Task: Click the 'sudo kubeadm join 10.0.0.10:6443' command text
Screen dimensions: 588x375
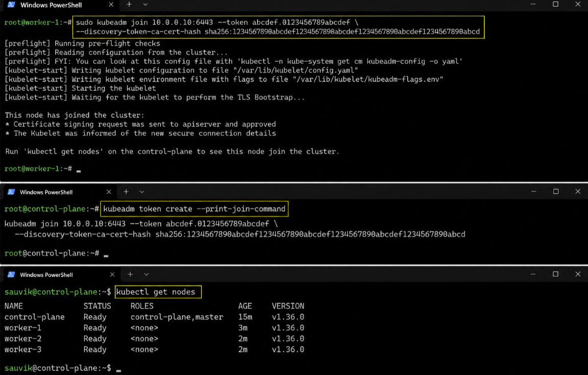Action: [x=144, y=22]
